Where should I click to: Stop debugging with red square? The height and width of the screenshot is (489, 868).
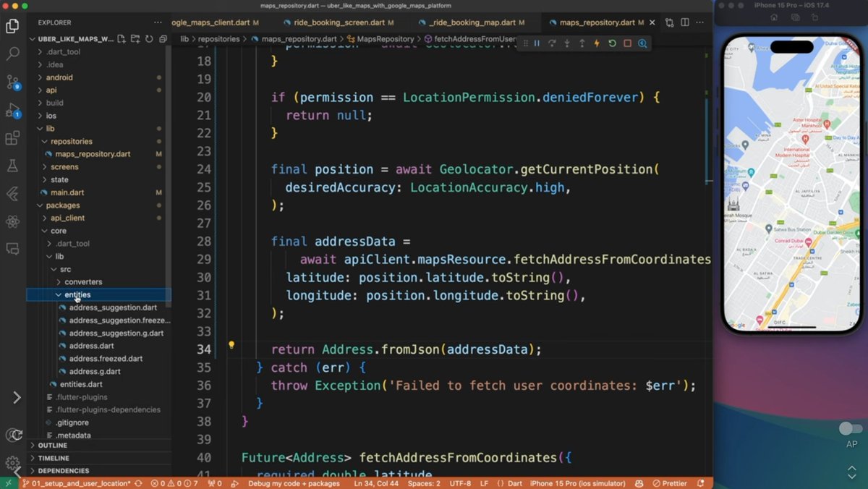627,43
